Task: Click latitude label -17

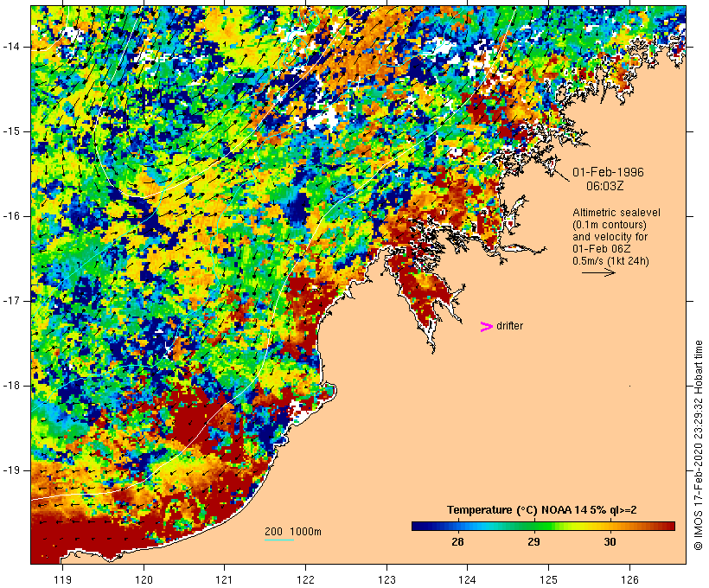Action: pos(11,301)
